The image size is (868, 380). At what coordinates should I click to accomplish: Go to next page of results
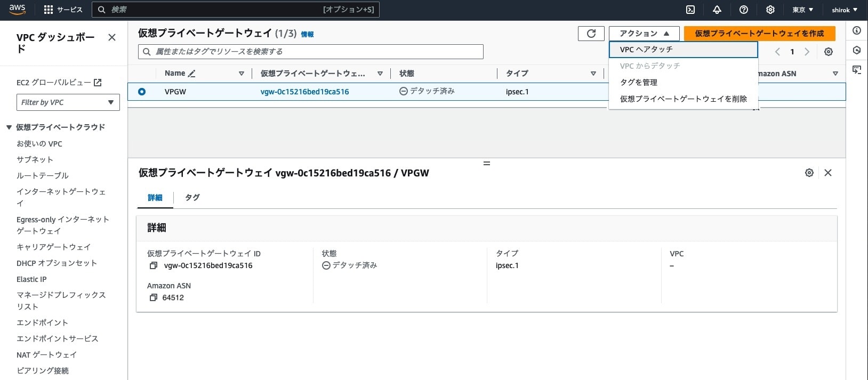point(807,52)
